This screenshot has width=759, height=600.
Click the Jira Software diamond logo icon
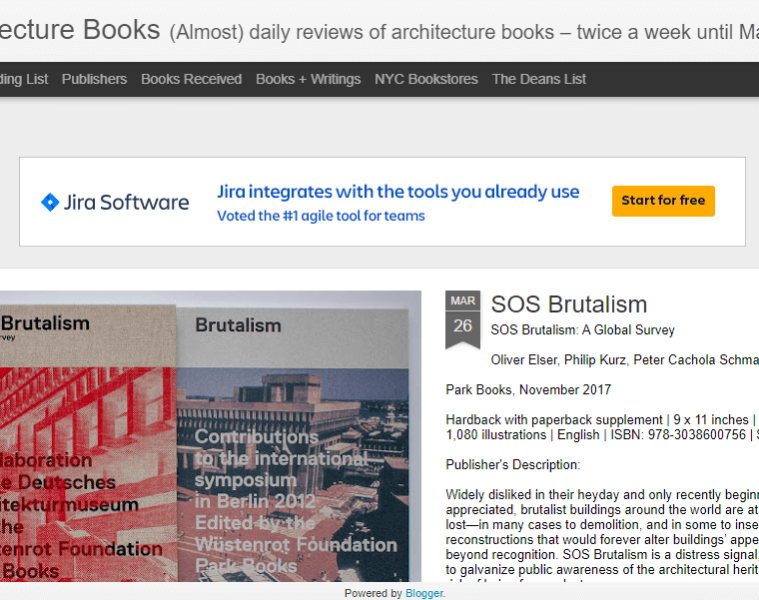pyautogui.click(x=50, y=202)
